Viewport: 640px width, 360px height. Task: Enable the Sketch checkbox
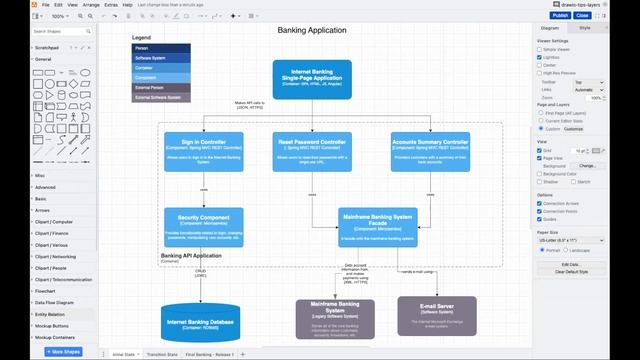[x=573, y=182]
